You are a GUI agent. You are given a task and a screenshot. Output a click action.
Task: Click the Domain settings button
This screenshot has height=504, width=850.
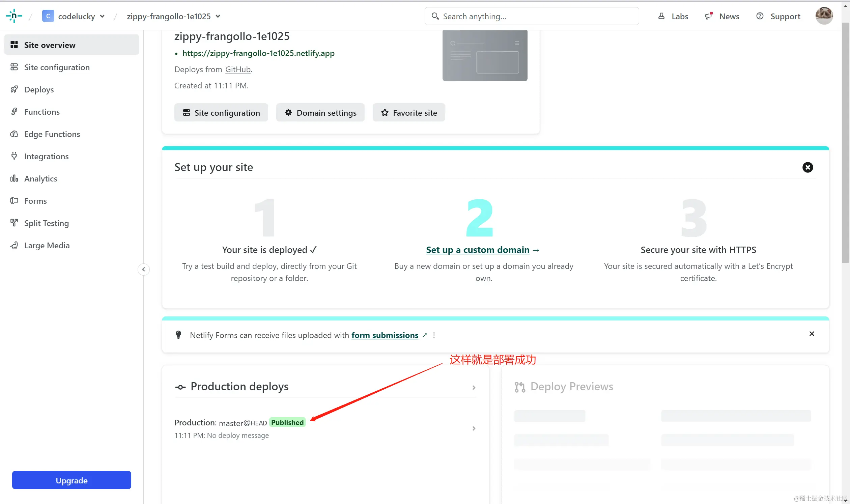click(320, 112)
